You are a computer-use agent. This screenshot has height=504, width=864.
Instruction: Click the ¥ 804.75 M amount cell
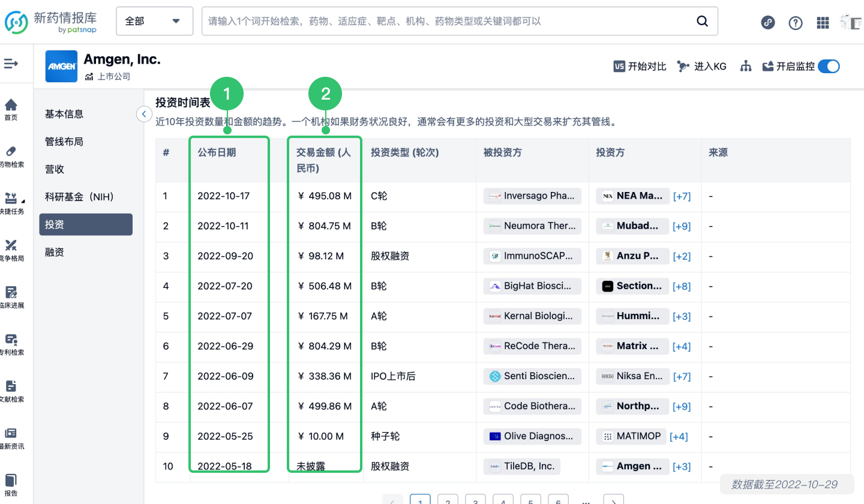[325, 226]
